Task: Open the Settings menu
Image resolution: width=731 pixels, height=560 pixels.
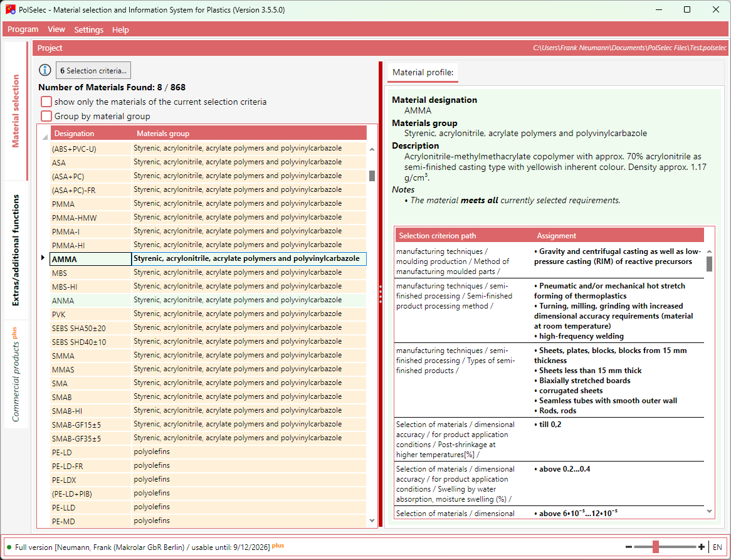Action: (x=88, y=29)
